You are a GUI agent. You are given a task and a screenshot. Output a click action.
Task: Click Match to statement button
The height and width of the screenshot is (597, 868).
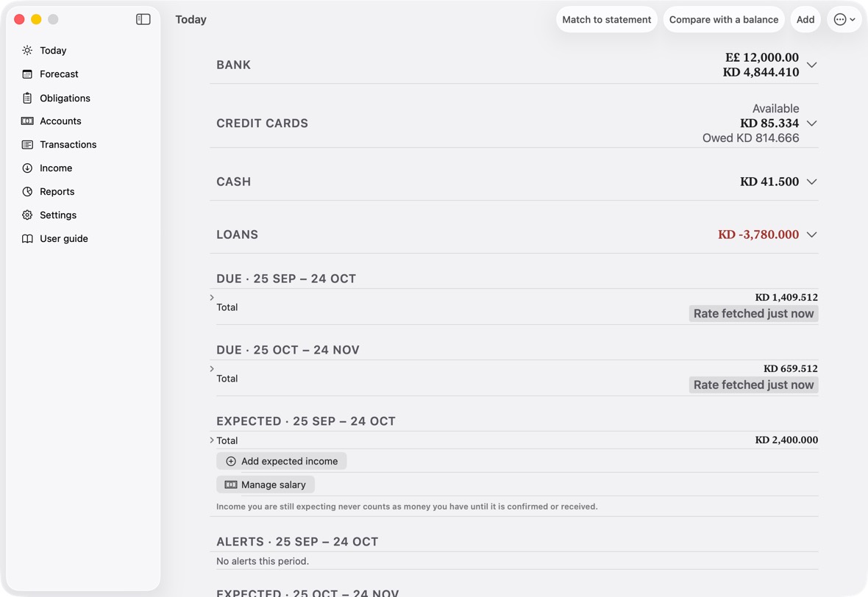click(607, 19)
